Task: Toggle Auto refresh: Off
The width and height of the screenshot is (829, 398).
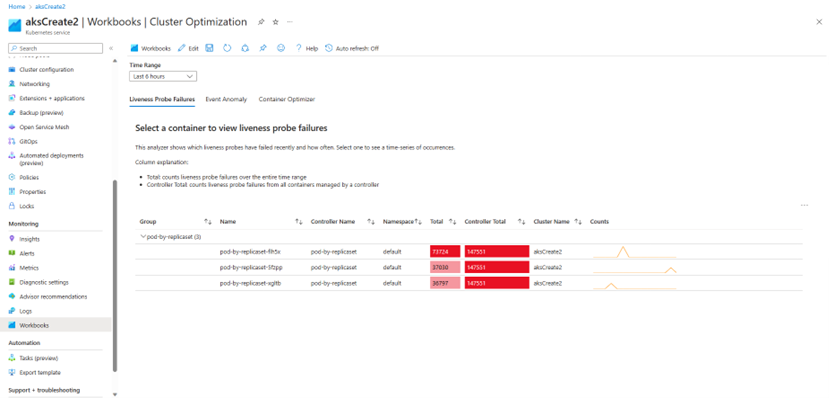Action: 352,48
